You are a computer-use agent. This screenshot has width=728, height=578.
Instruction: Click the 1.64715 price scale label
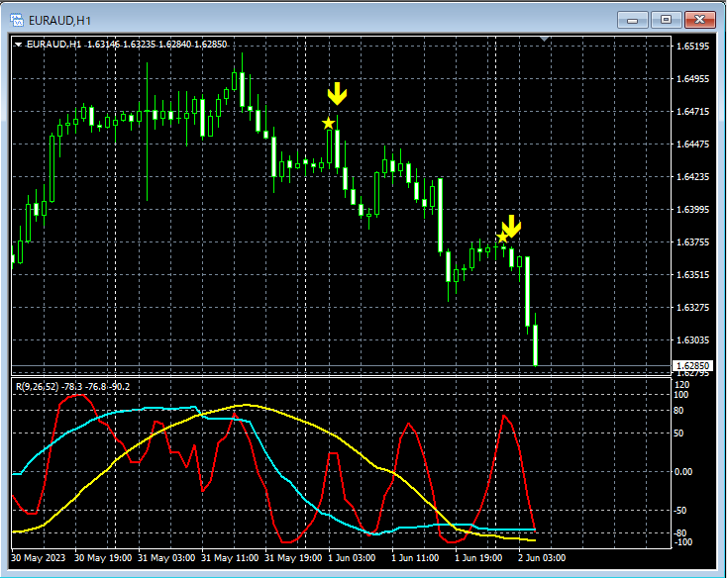click(693, 111)
